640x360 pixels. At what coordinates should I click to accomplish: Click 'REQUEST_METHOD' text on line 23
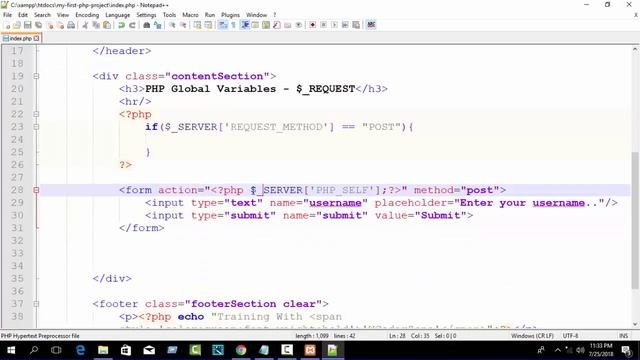[x=276, y=127]
